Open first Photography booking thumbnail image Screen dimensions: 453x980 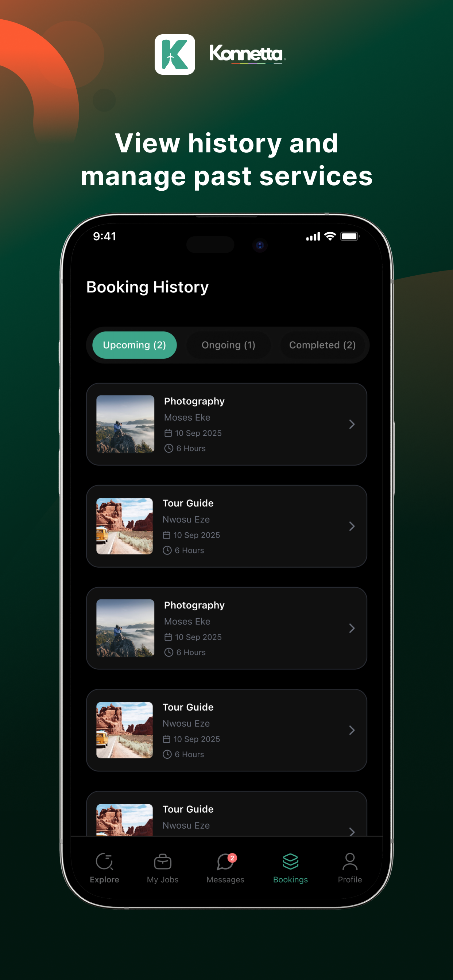(x=125, y=424)
